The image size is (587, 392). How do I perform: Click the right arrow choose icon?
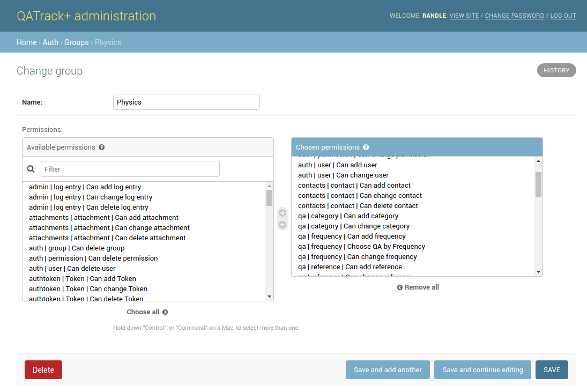click(x=283, y=213)
